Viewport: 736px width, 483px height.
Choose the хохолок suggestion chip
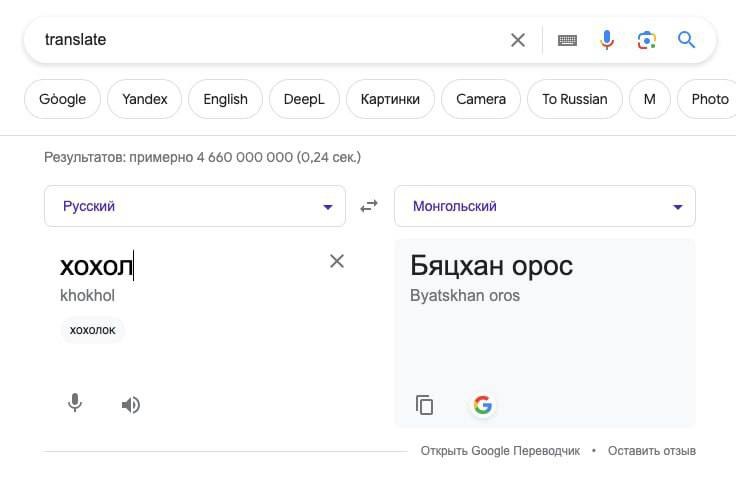pos(92,330)
